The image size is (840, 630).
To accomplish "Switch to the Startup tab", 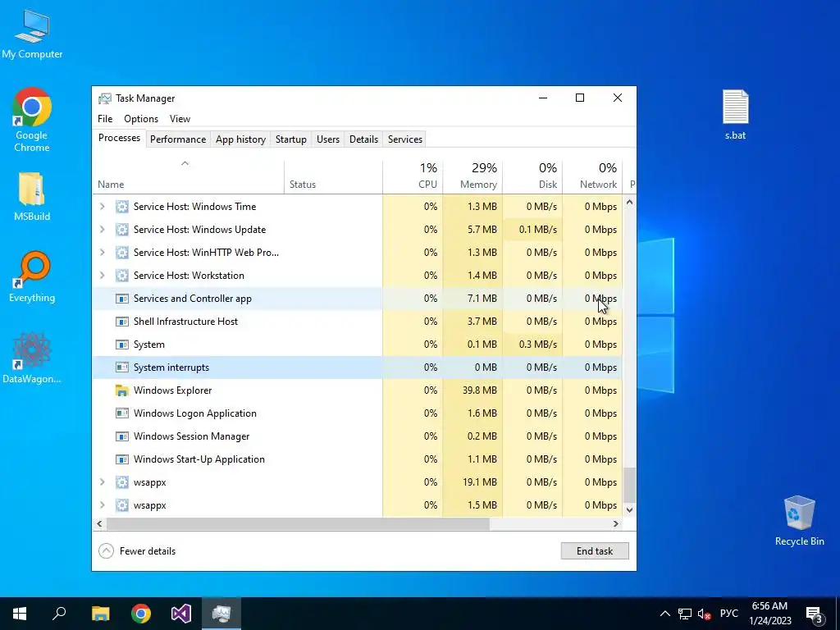I will click(x=291, y=139).
